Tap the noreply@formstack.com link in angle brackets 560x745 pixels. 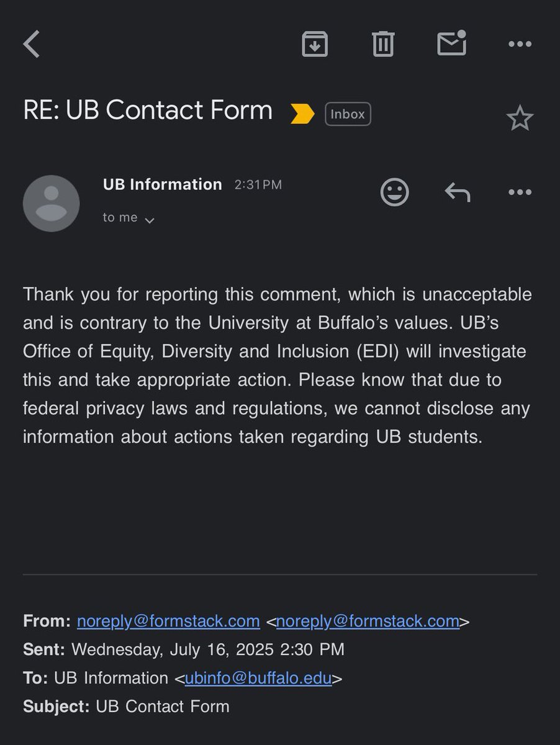pos(368,621)
